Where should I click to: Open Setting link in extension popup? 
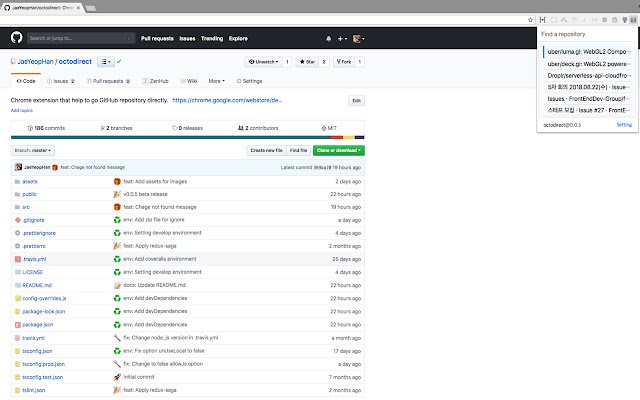624,125
